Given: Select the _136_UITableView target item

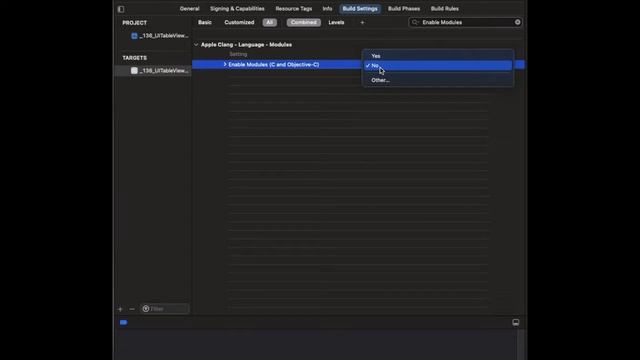Looking at the screenshot, I should [164, 71].
